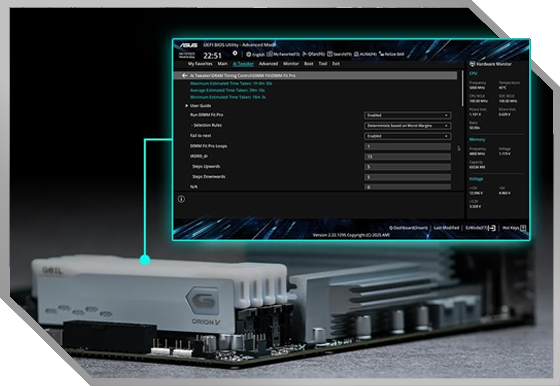
Task: Click the Selection Rules label
Action: click(x=207, y=125)
